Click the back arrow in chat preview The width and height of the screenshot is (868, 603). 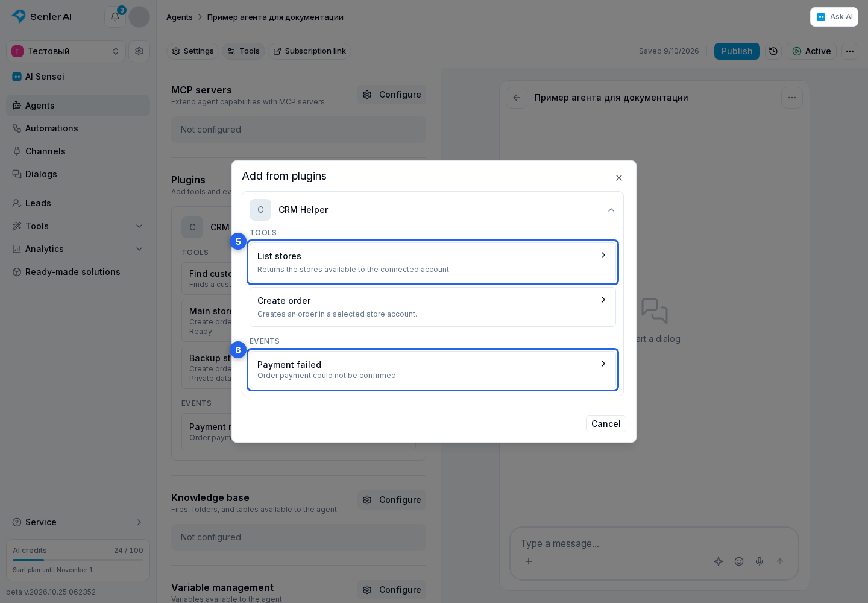tap(517, 98)
